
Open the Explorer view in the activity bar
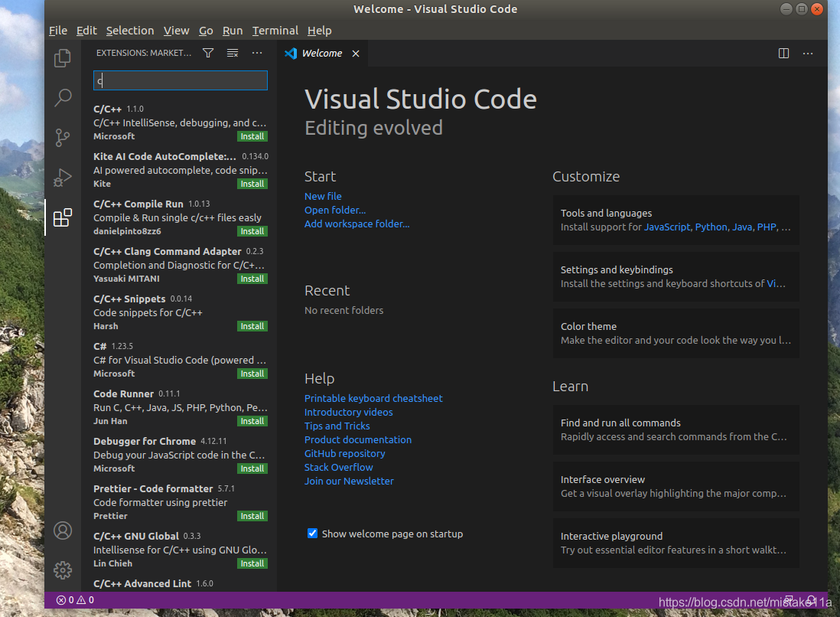(63, 58)
